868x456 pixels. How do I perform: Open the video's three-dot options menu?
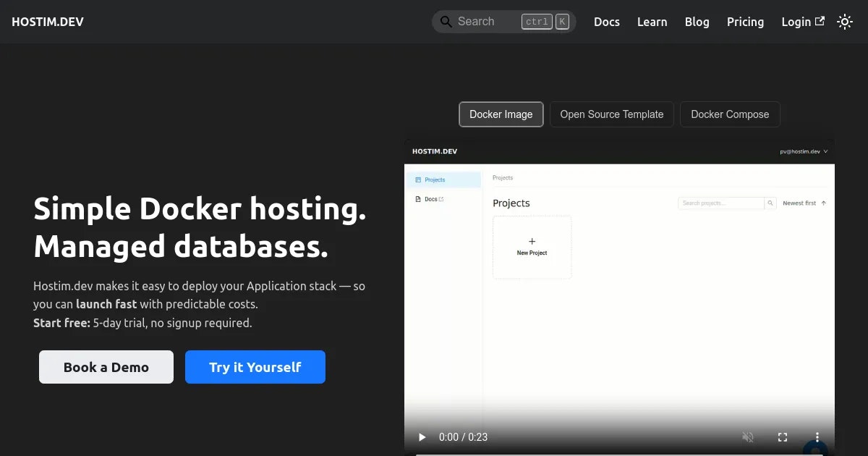point(817,437)
